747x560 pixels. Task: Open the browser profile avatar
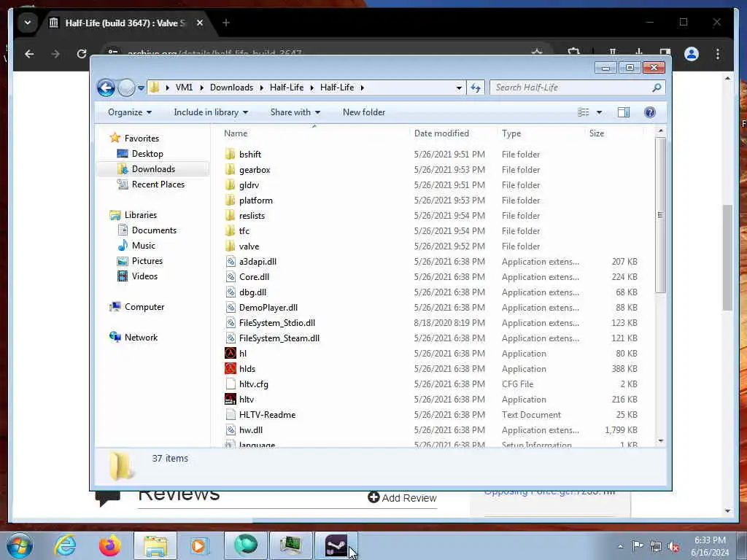692,54
